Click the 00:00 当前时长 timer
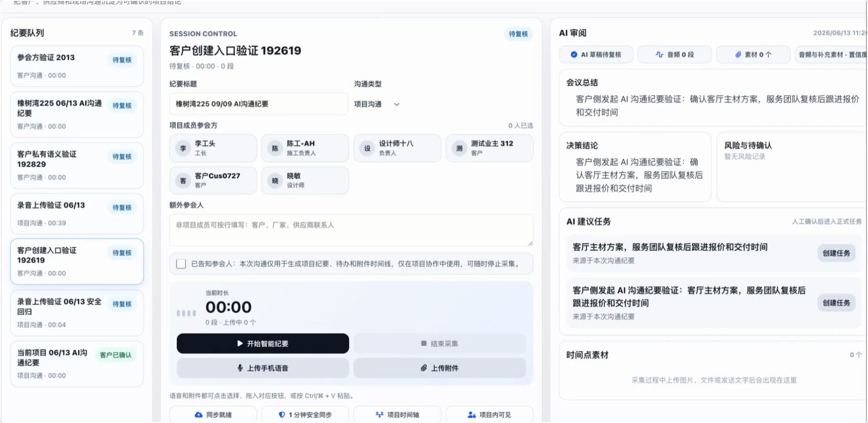The height and width of the screenshot is (423, 868). tap(228, 307)
